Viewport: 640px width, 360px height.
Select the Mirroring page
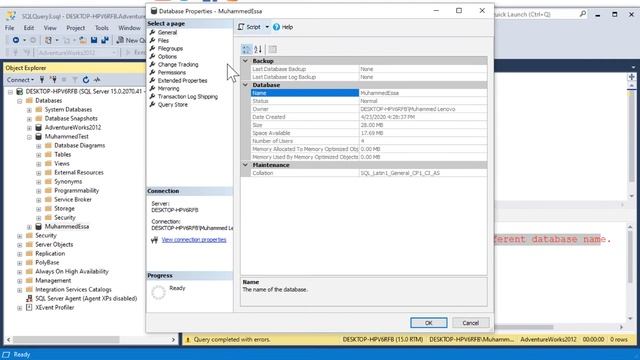click(x=168, y=88)
